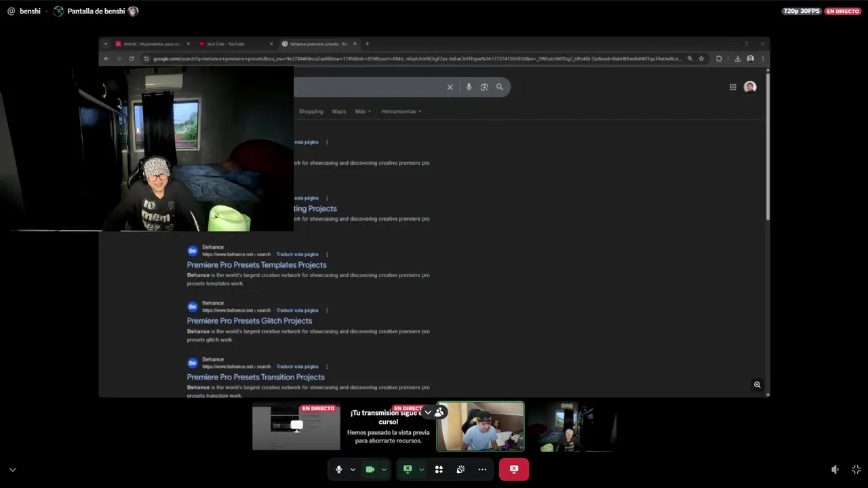Click the google.com URL in address bar

pyautogui.click(x=417, y=58)
